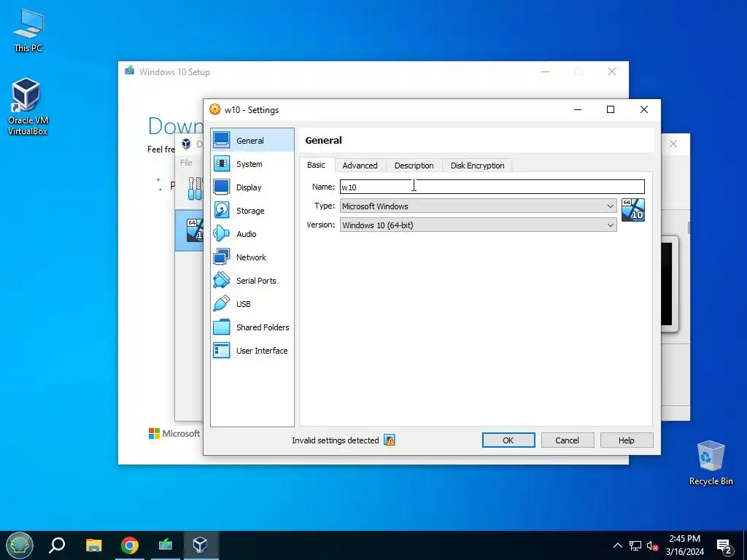Open Display settings icon in sidebar

pyautogui.click(x=222, y=187)
